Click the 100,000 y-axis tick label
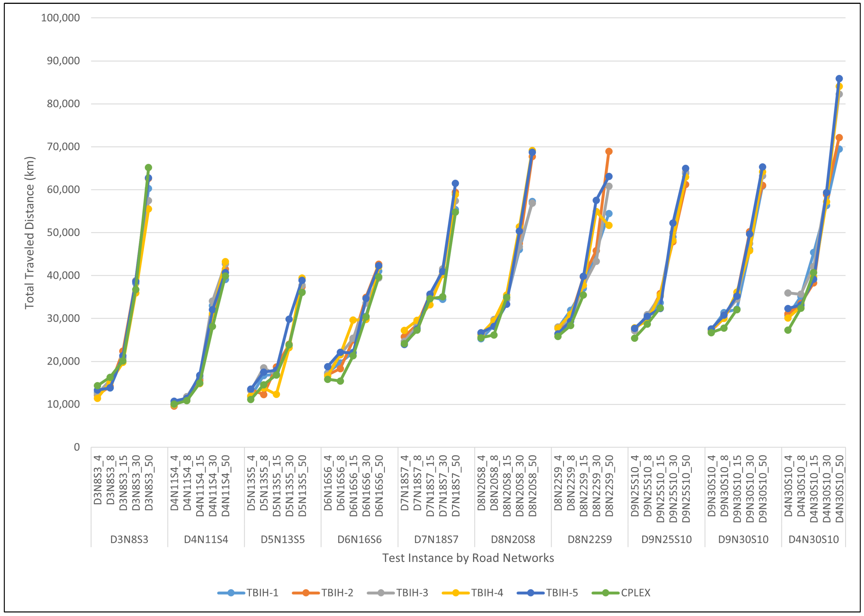 point(60,18)
